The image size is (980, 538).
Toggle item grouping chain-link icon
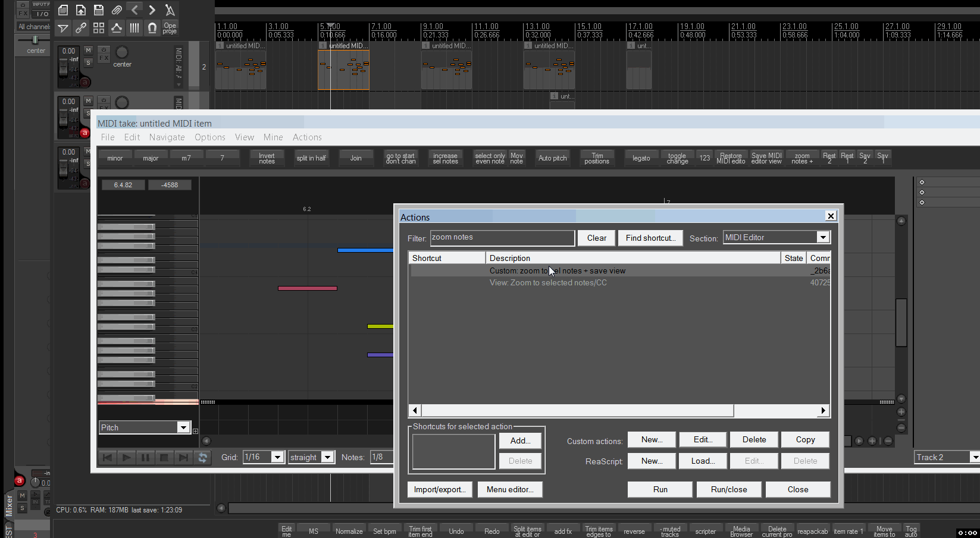point(81,28)
